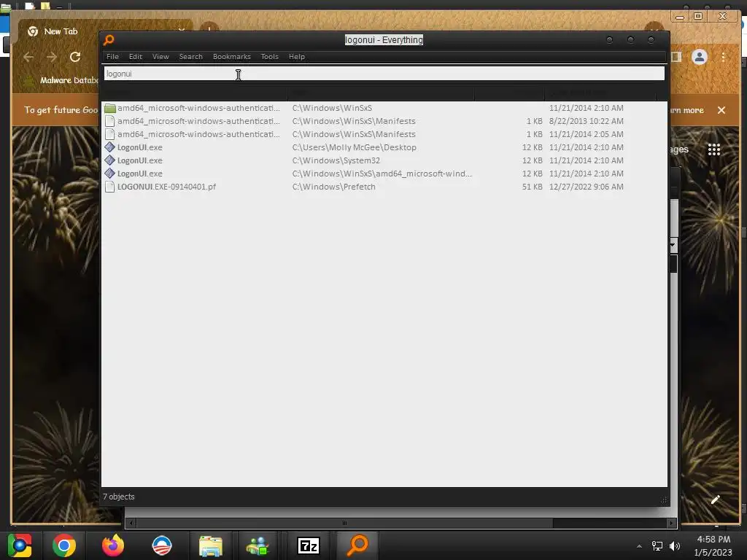
Task: Click the volume speaker tray icon
Action: point(675,546)
